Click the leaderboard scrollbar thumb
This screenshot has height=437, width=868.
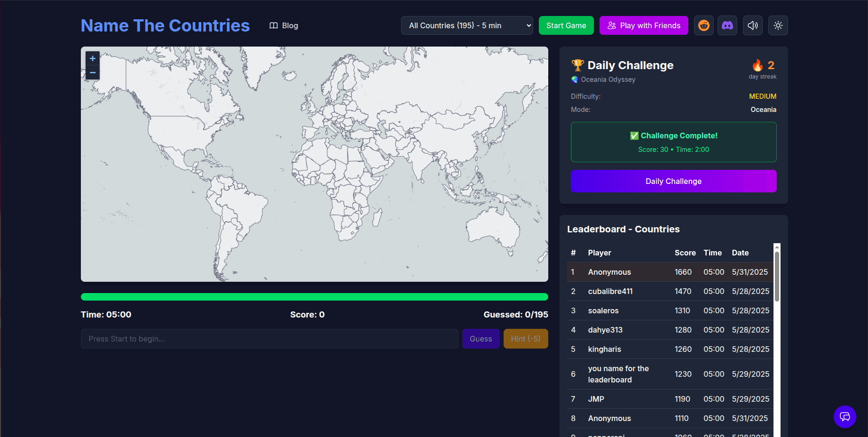coord(777,277)
